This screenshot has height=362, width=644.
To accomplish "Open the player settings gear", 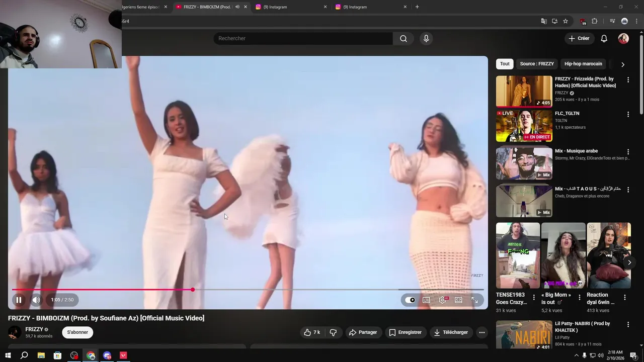I will (x=443, y=300).
